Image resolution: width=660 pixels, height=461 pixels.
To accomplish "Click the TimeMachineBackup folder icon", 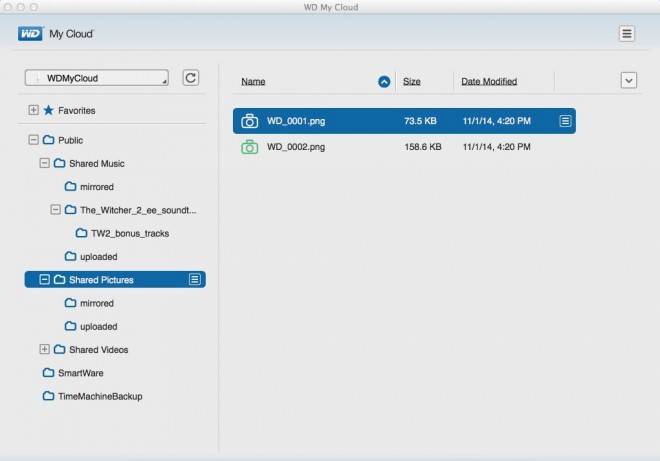I will point(49,396).
